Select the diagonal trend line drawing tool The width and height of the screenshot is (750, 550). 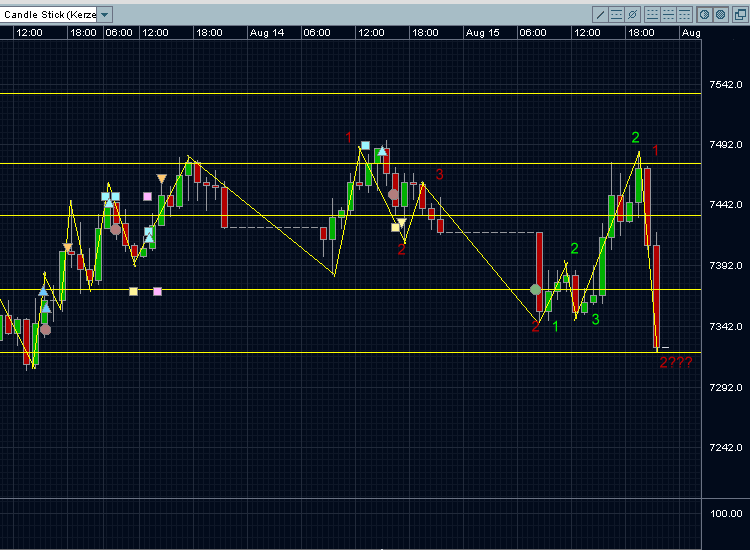(x=600, y=14)
